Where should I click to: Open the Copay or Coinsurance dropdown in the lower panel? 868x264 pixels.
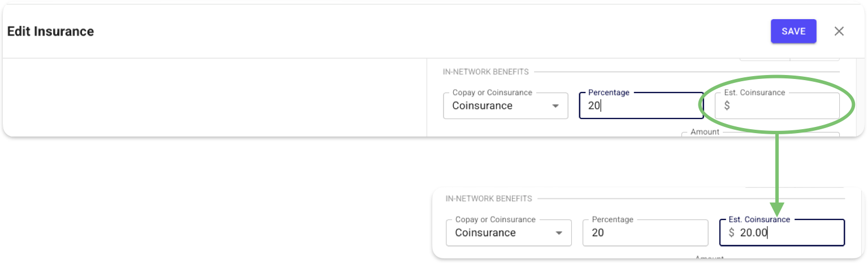pos(507,233)
